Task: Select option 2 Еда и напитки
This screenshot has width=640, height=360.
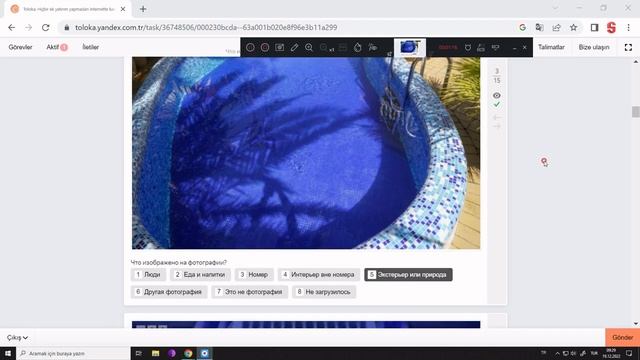Action: point(200,275)
